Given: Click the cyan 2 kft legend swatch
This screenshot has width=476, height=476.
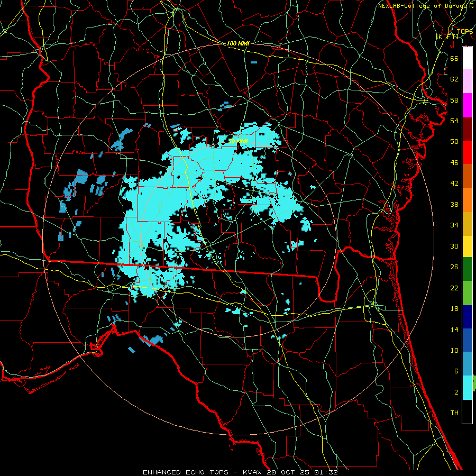Looking at the screenshot, I should pos(467,388).
